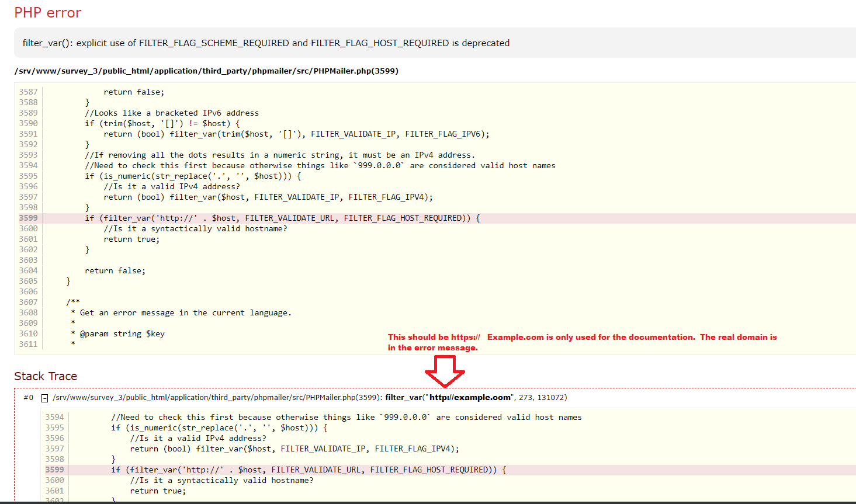The image size is (856, 504).
Task: Click line number 3587 in the gutter
Action: click(x=28, y=92)
